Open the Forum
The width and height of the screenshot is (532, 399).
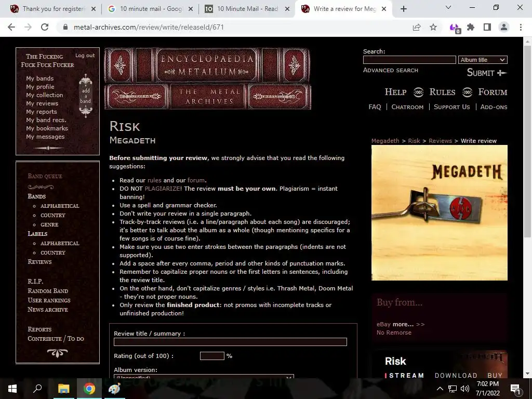pyautogui.click(x=493, y=92)
